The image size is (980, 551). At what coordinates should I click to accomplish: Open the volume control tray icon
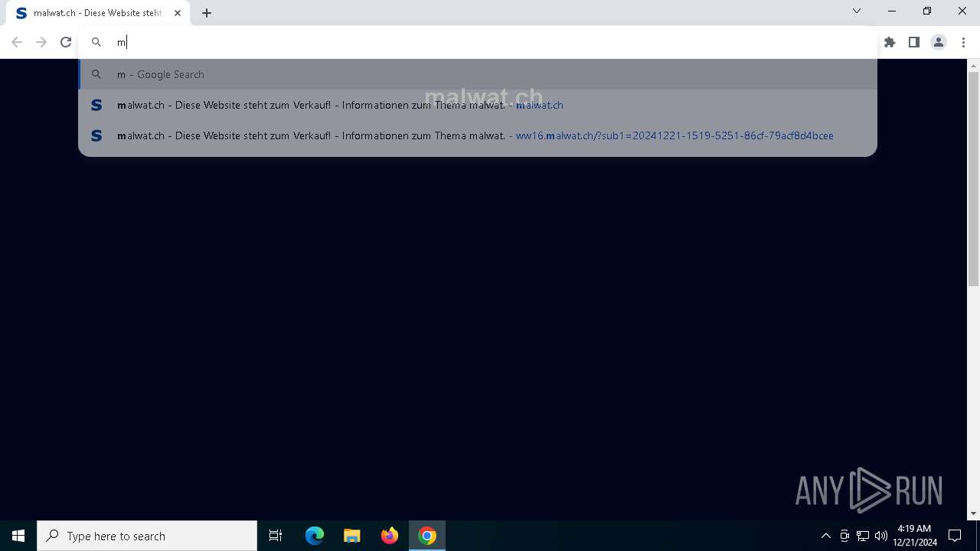[x=881, y=536]
